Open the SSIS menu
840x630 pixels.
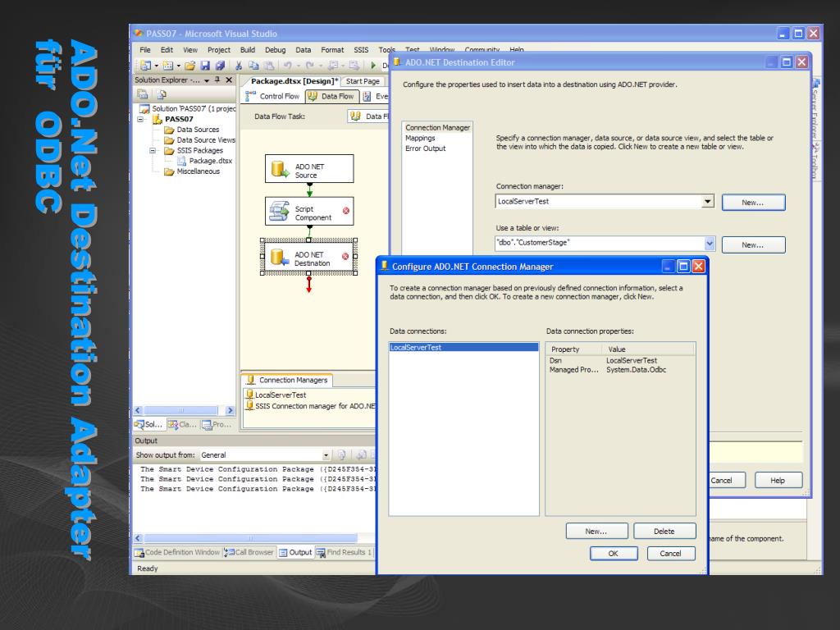coord(361,50)
